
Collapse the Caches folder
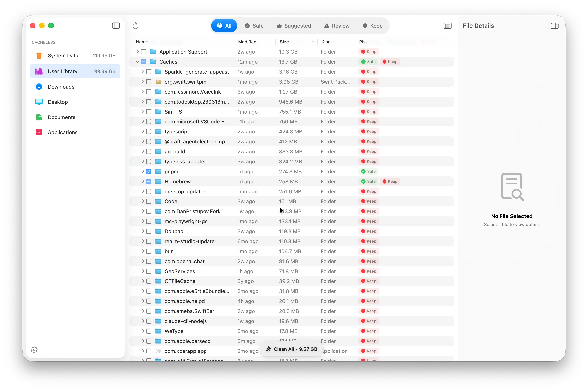(138, 62)
